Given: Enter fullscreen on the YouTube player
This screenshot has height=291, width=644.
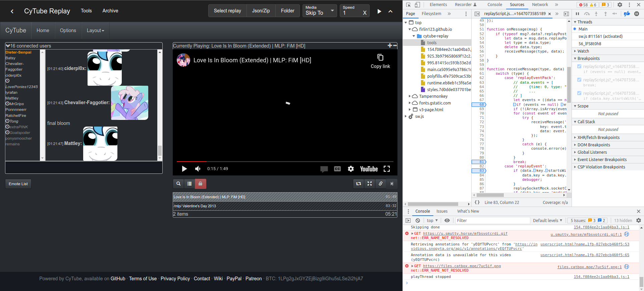Looking at the screenshot, I should click(x=387, y=169).
